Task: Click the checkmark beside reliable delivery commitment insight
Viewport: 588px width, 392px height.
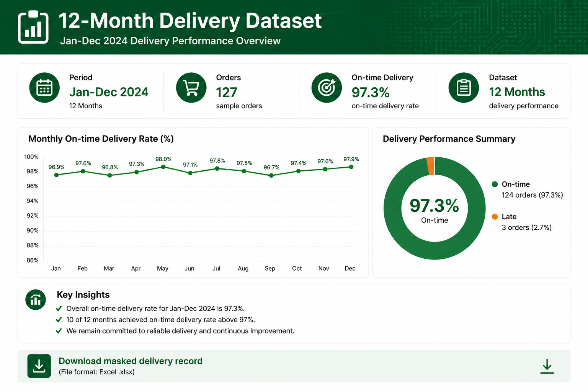Action: (x=59, y=331)
